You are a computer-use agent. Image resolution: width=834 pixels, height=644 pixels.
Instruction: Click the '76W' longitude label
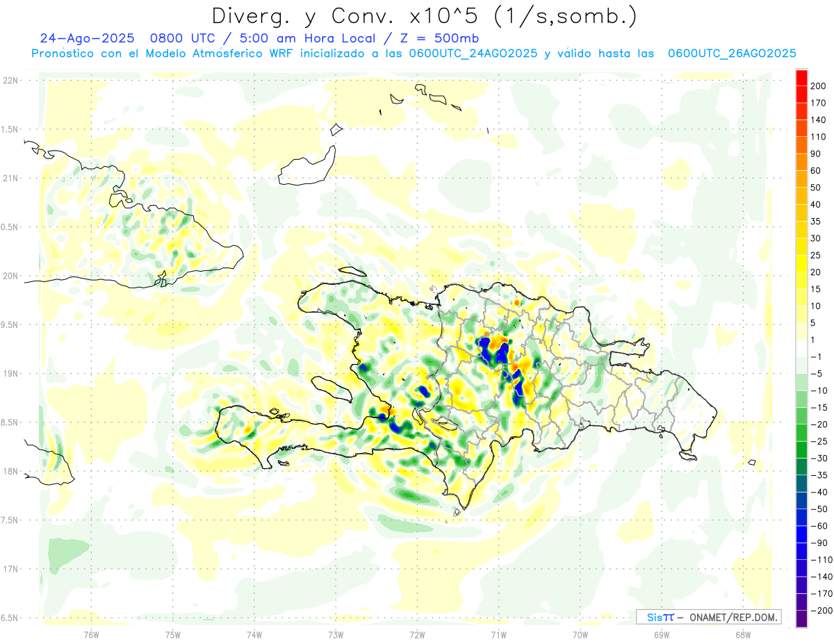(91, 634)
